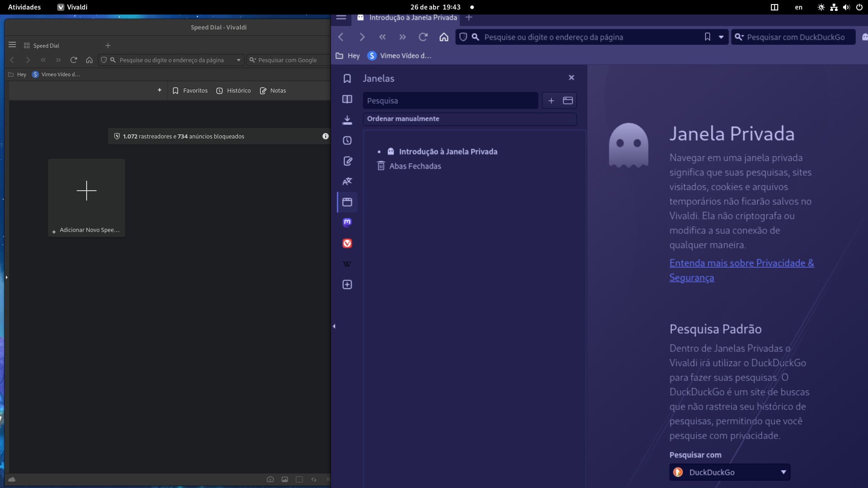
Task: Expand the Abas Fechadas section
Action: [x=415, y=166]
